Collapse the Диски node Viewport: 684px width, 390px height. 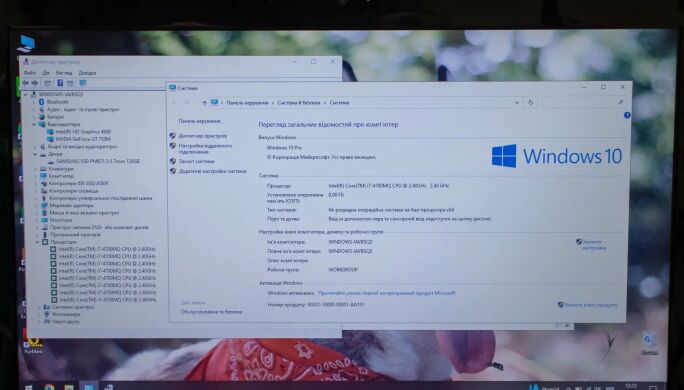35,154
